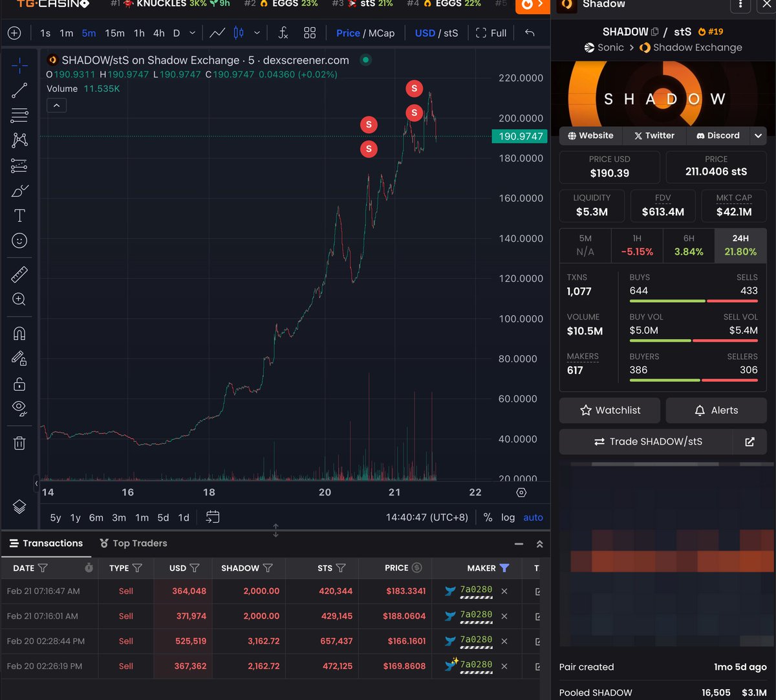Open the forecasting and measurement tools
776x700 pixels.
point(19,166)
